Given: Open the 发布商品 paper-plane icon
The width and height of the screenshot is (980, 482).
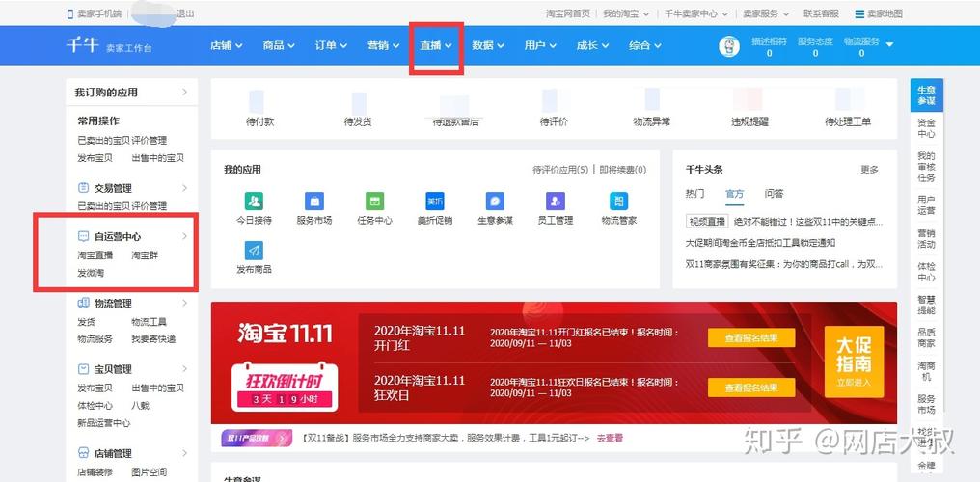Looking at the screenshot, I should click(x=254, y=251).
